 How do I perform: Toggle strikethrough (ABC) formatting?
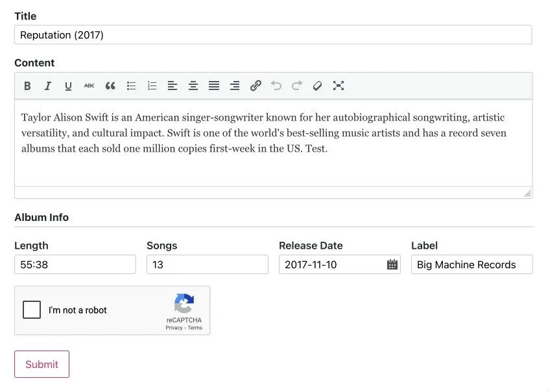click(89, 86)
